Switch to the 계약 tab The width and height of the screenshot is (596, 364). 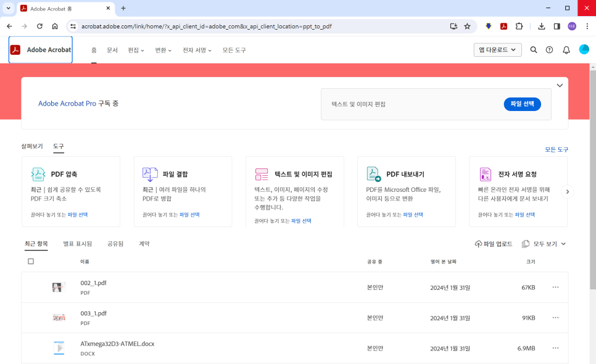(144, 244)
